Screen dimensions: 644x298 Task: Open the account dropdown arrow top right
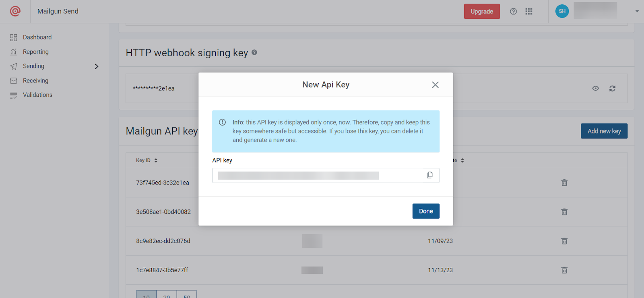[x=637, y=11]
